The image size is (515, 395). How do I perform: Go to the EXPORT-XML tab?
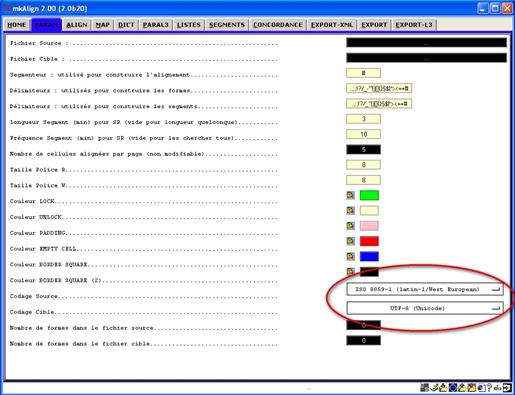pyautogui.click(x=332, y=25)
